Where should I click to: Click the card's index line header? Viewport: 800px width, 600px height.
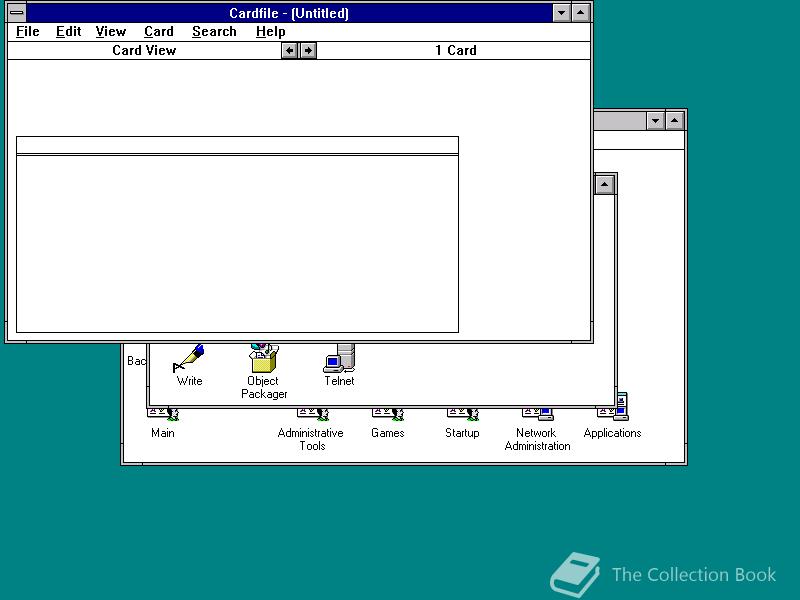[237, 145]
